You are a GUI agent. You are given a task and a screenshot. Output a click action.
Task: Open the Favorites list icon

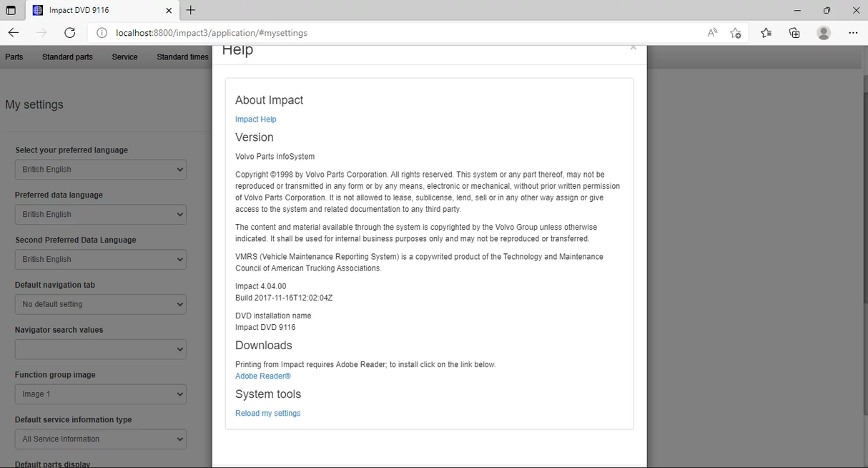click(766, 33)
